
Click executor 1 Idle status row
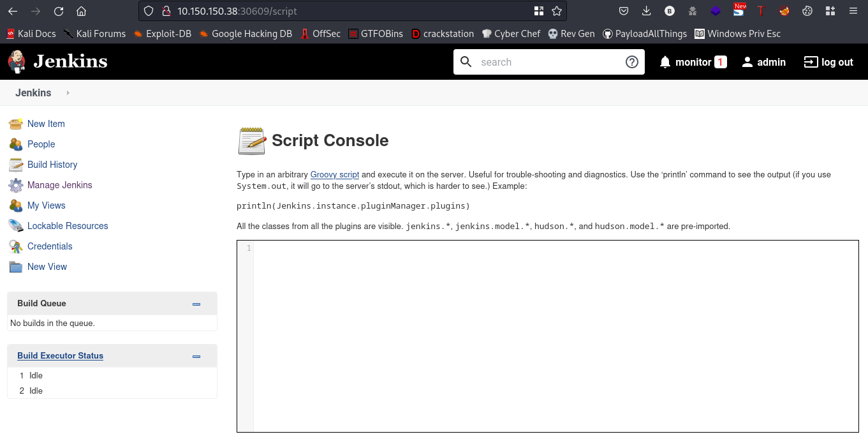click(112, 376)
